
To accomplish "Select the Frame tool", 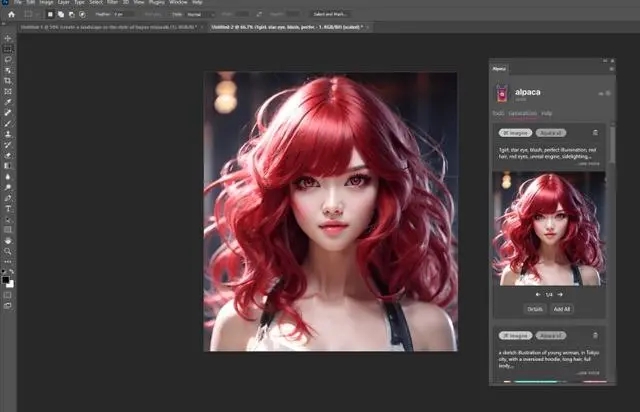I will pos(8,91).
